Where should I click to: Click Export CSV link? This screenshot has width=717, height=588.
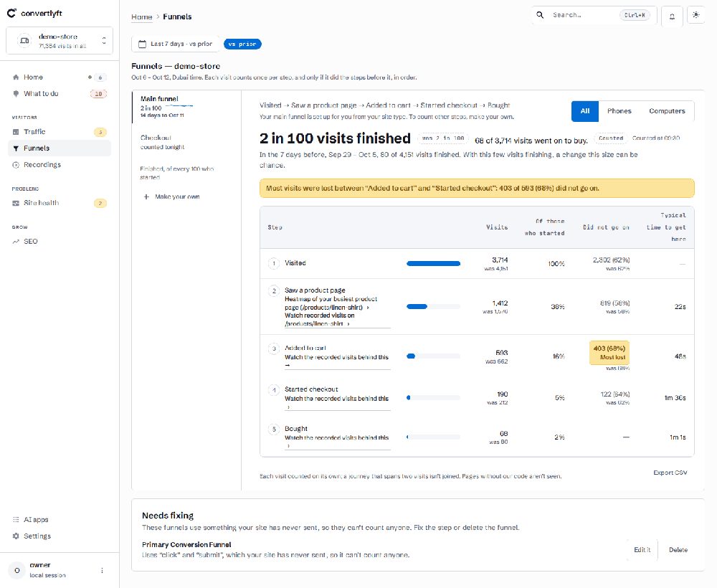pos(670,473)
